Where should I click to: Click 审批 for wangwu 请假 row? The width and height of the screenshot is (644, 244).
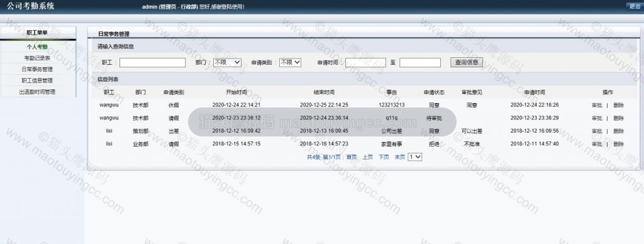coord(597,118)
